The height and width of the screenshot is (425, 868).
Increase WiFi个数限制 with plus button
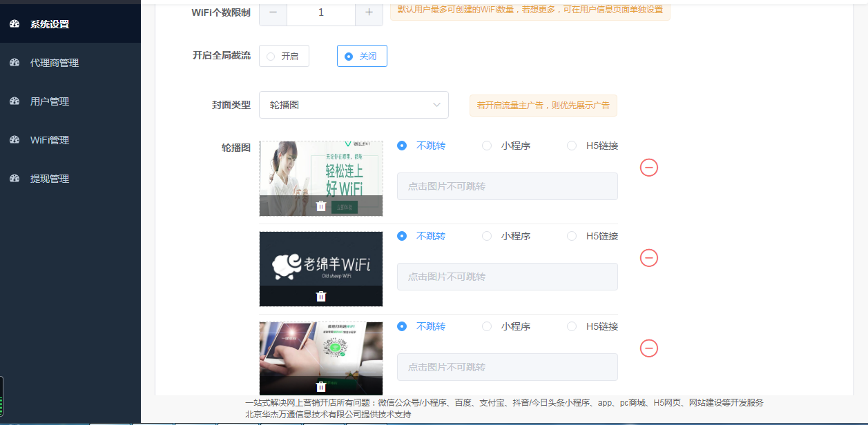(x=369, y=12)
